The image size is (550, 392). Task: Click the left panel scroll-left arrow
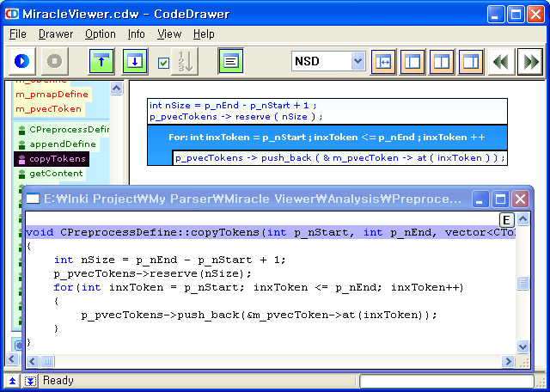point(11,359)
